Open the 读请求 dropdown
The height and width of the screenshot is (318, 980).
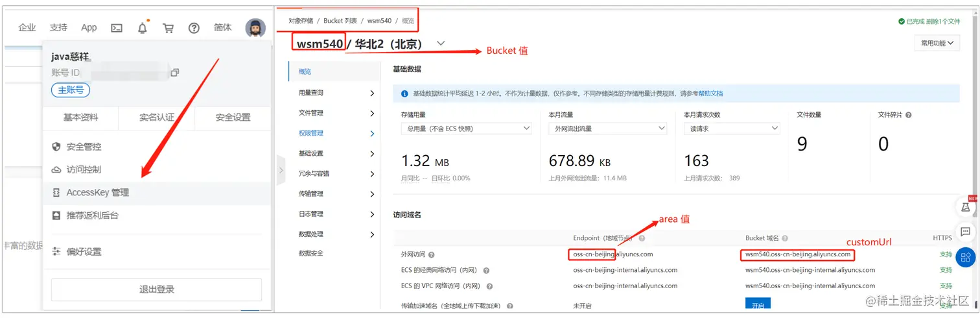732,128
